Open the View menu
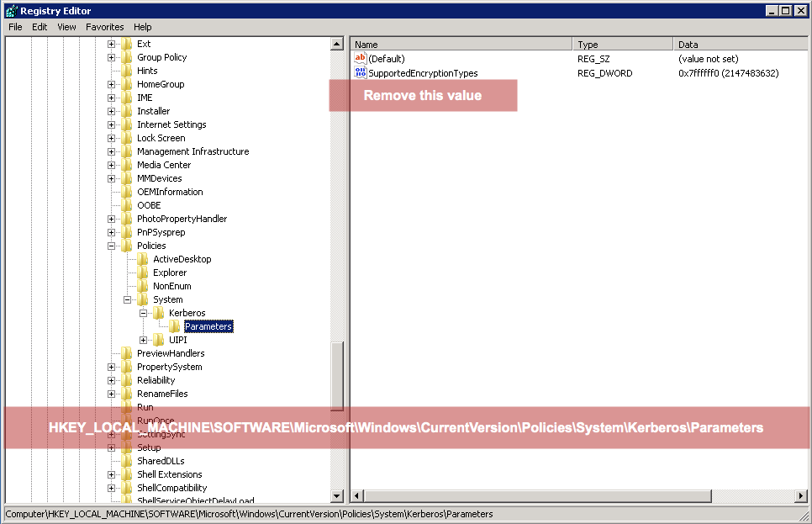This screenshot has width=812, height=524. coord(66,27)
